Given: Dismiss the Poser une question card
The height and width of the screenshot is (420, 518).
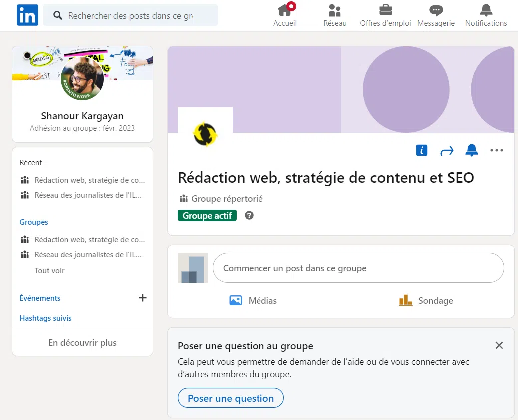Looking at the screenshot, I should 499,345.
